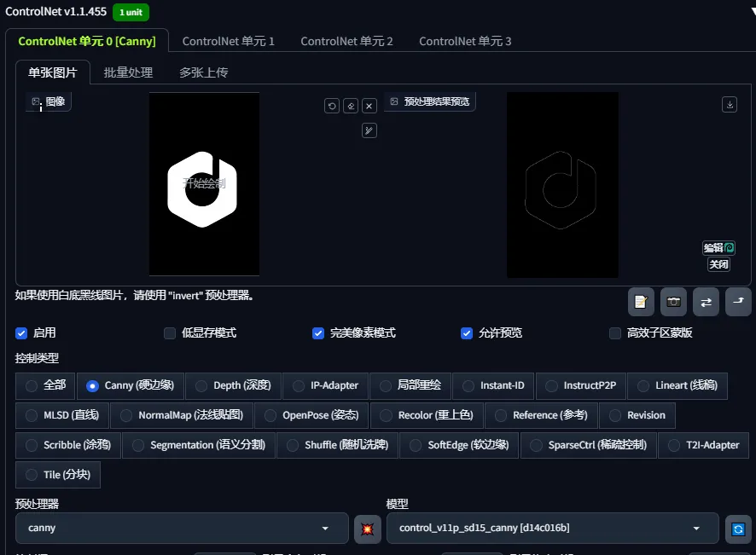
Task: Remove the uploaded image with X icon
Action: pos(369,106)
